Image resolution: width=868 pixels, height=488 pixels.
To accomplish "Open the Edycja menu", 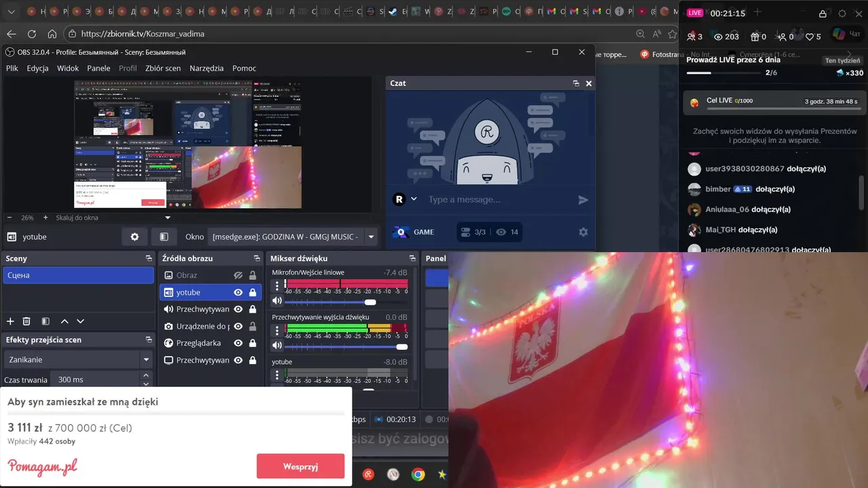I will (37, 68).
